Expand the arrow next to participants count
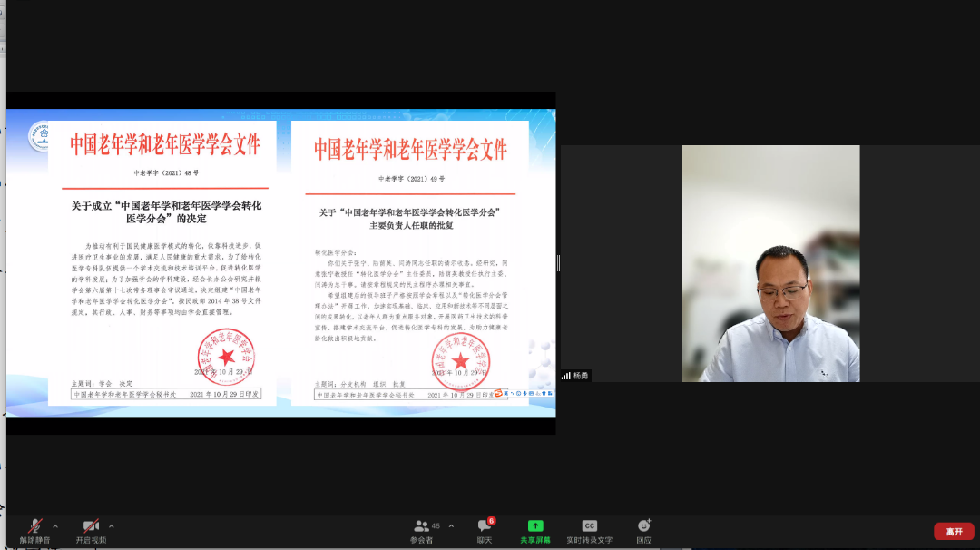 [451, 526]
